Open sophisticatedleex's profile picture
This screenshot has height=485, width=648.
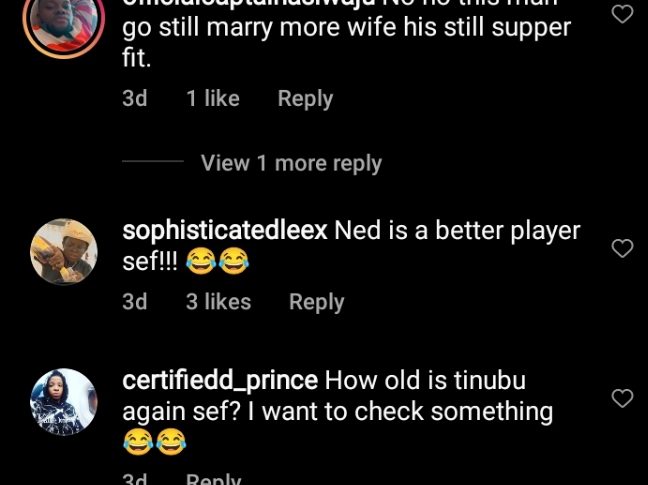coord(64,252)
